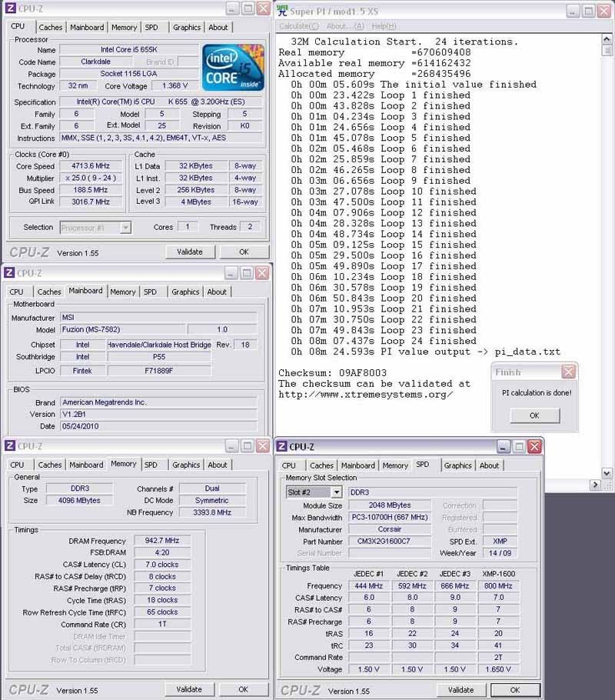
Task: Close the Finish dialog with its X button
Action: [x=568, y=372]
